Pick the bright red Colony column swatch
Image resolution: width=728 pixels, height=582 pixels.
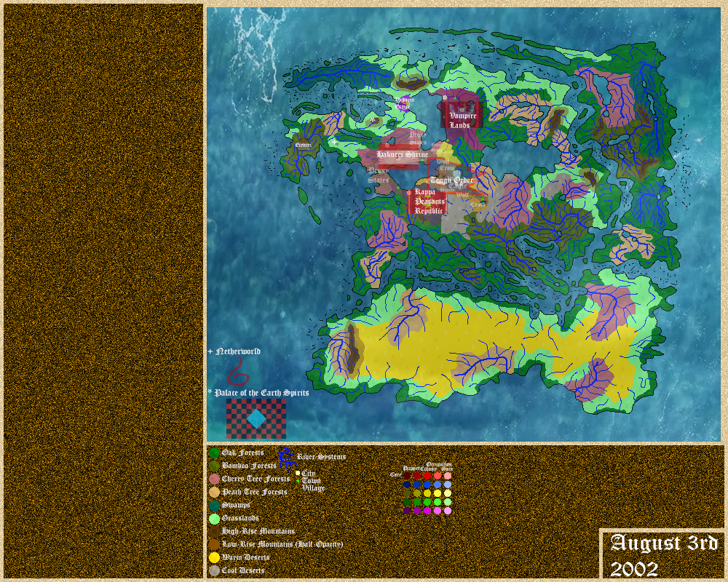point(427,476)
